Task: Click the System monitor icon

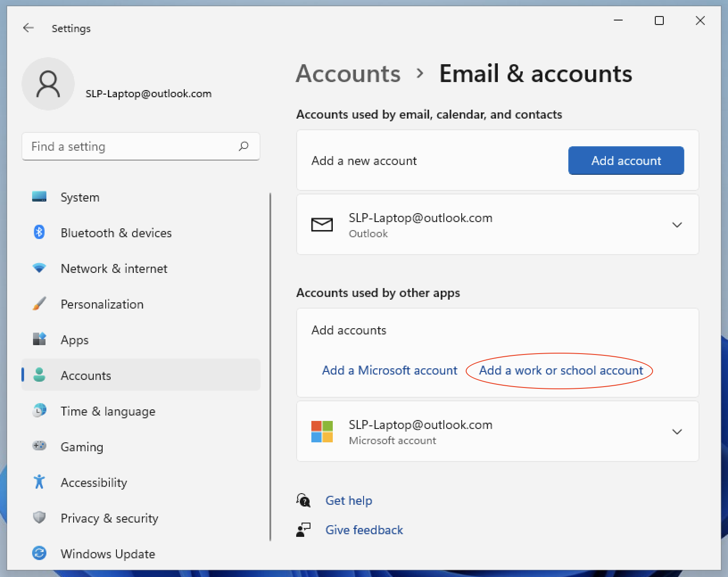Action: tap(39, 197)
